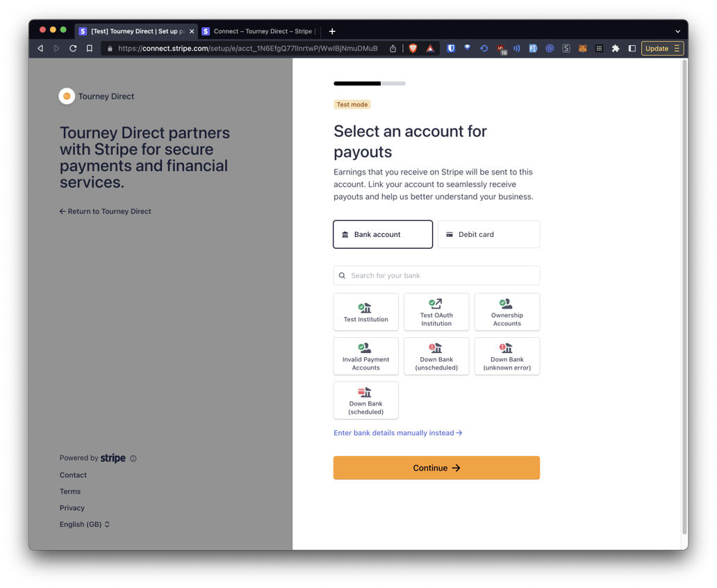
Task: Click the Test mode badge
Action: click(x=352, y=104)
